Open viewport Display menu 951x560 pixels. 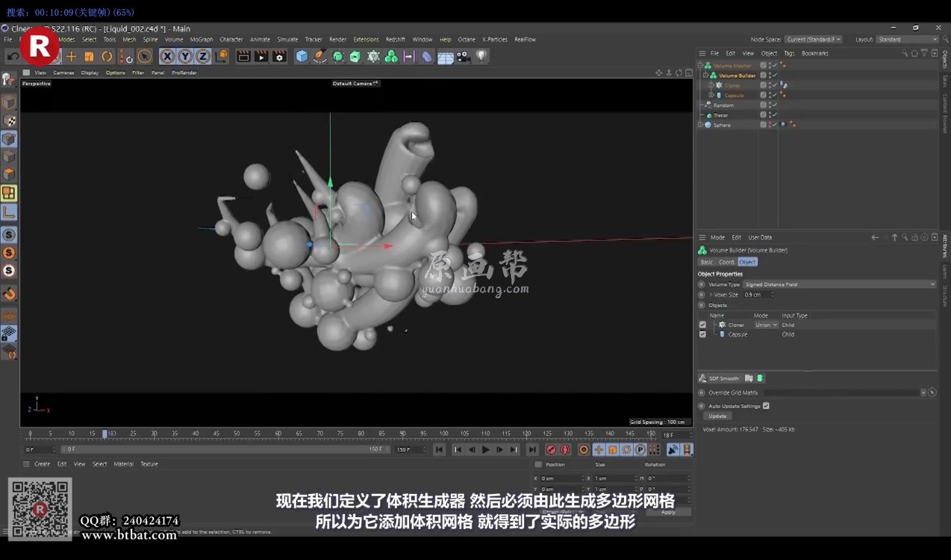(90, 73)
